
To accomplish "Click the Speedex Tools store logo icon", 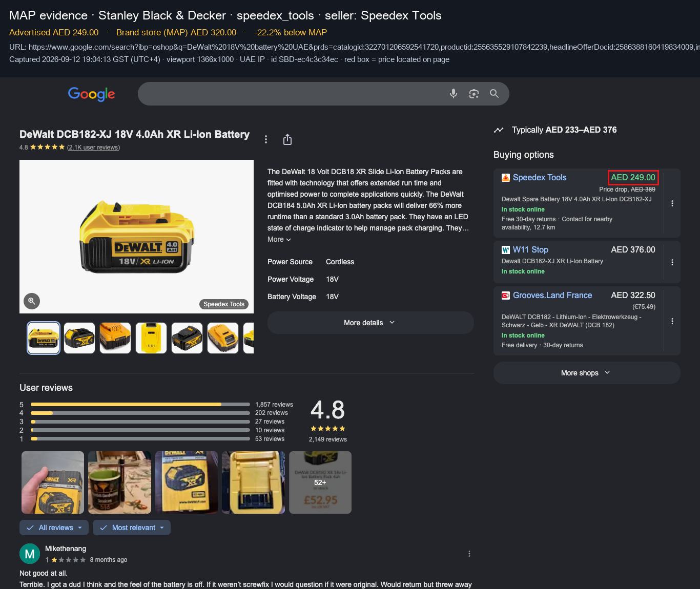I will tap(506, 178).
